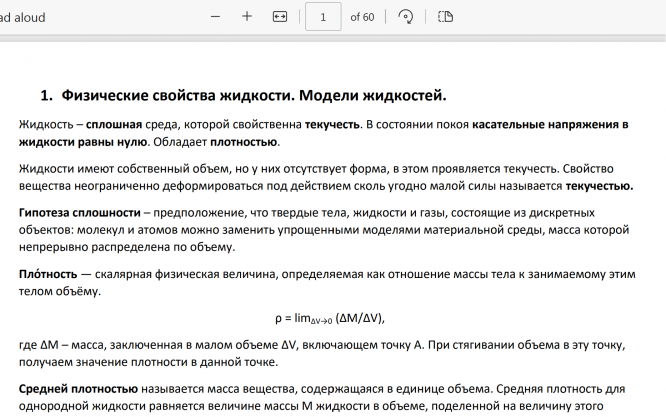Toggle the fit to width icon
666x417 pixels.
280,17
